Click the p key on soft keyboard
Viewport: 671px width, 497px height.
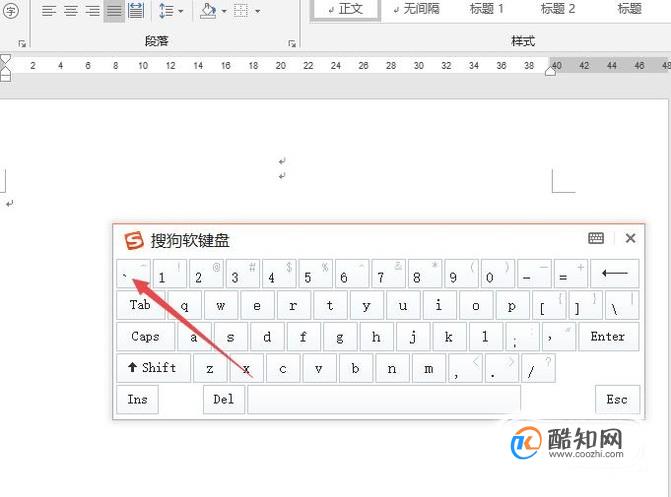point(512,305)
